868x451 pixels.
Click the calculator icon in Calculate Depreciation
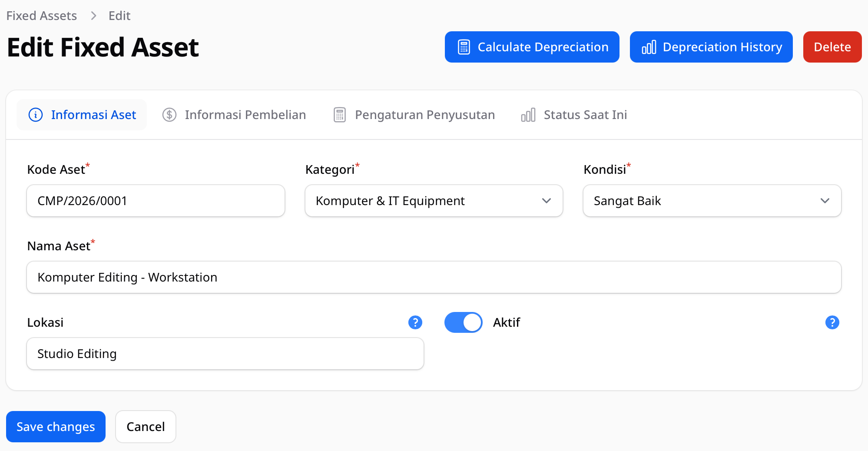464,47
